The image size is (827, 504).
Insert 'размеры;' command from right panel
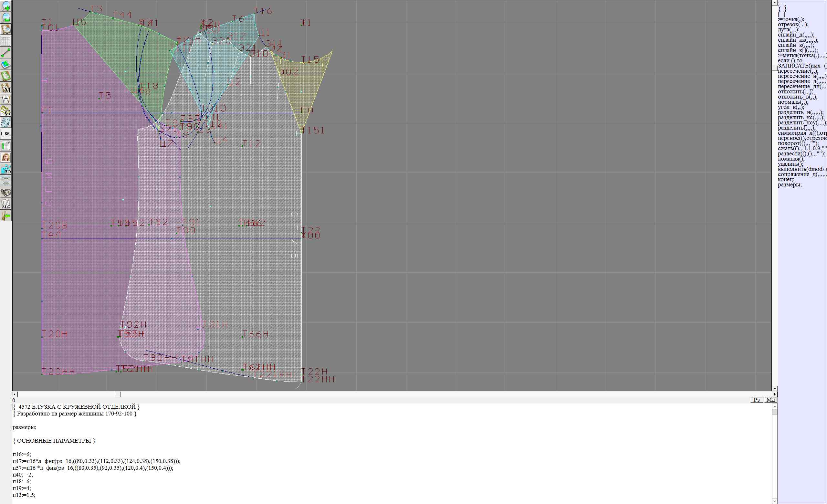[790, 184]
